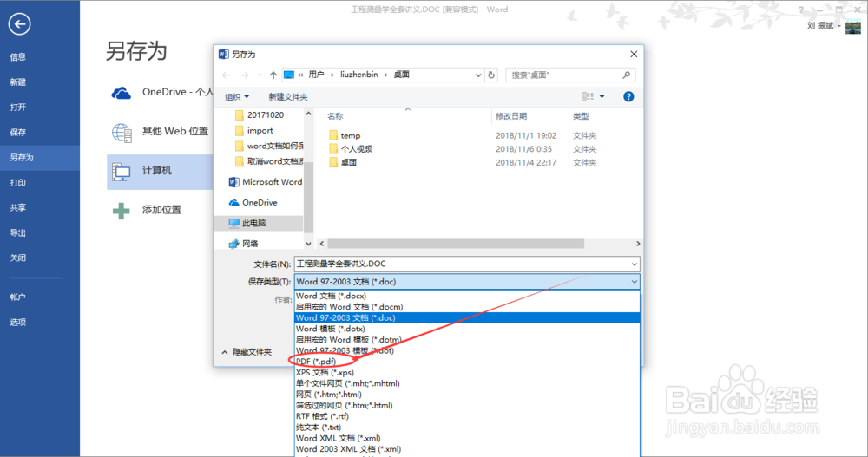This screenshot has height=457, width=868.
Task: Open the help question mark icon
Action: pos(628,97)
